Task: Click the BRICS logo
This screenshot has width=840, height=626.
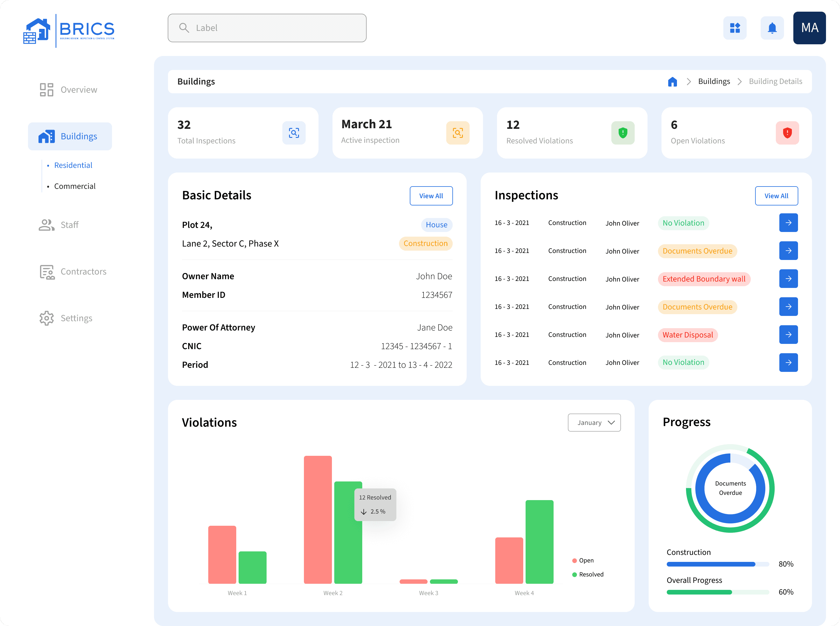Action: [69, 30]
